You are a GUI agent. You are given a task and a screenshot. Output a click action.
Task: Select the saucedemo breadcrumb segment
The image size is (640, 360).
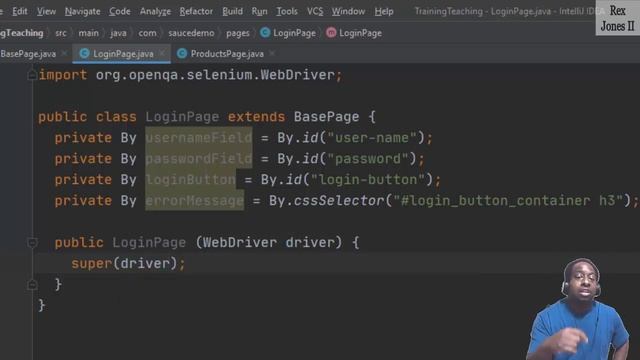coord(191,33)
